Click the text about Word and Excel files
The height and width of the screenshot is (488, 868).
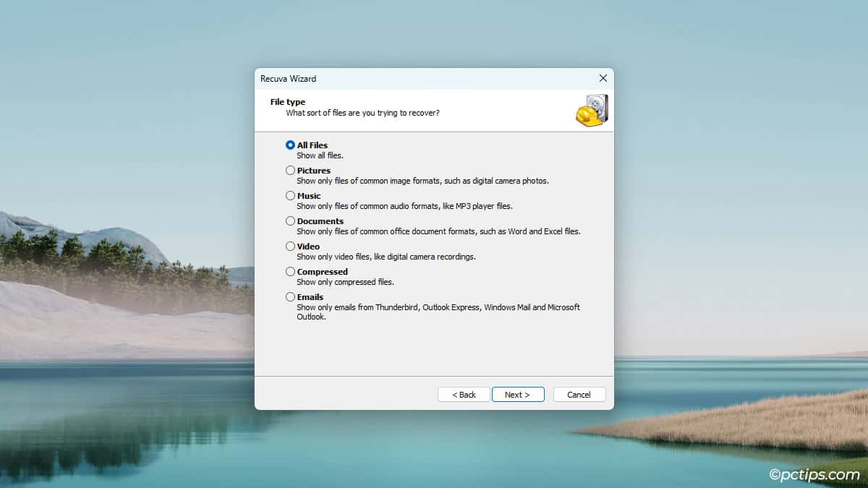click(438, 231)
